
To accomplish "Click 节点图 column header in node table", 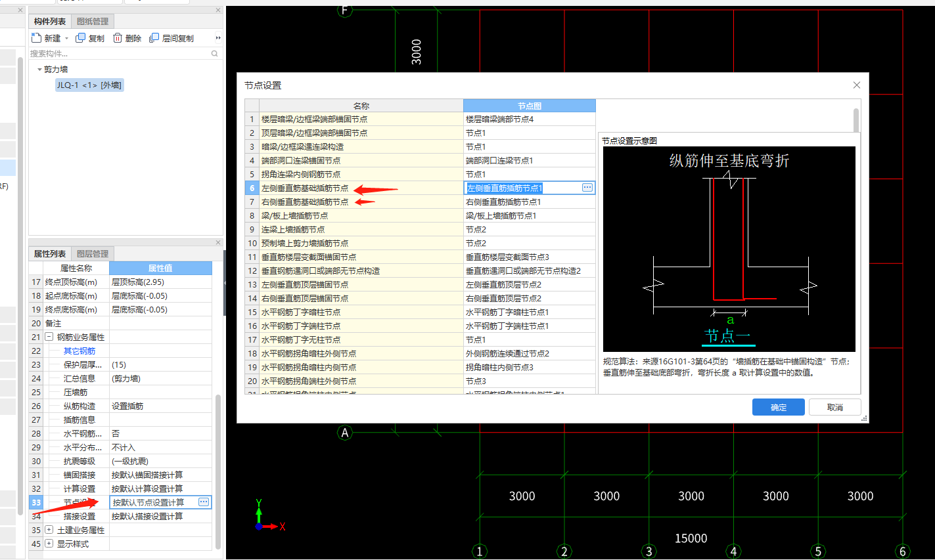I will [530, 106].
